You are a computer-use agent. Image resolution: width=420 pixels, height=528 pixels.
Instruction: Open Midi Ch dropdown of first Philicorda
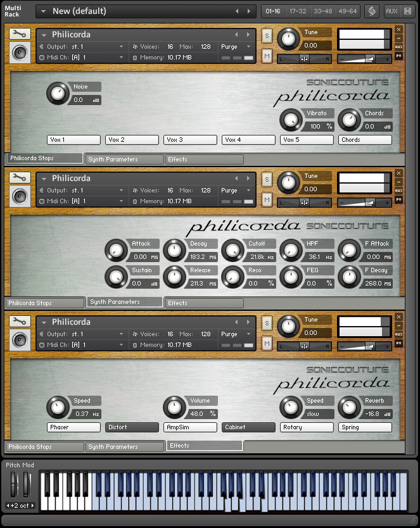(121, 58)
